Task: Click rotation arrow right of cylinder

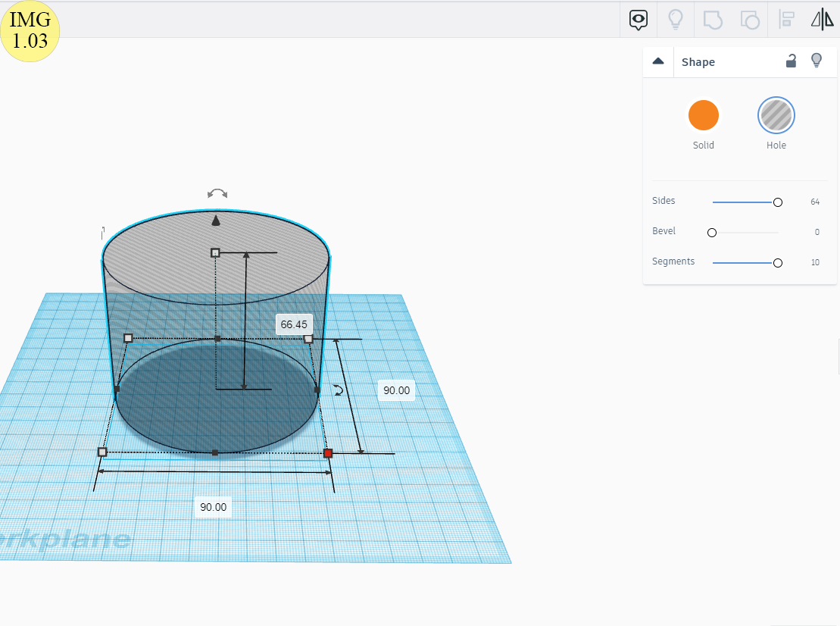Action: (338, 390)
